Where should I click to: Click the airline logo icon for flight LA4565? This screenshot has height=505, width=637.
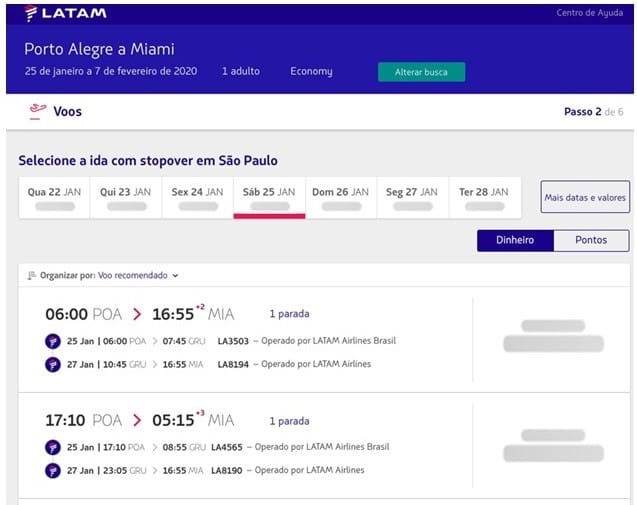(53, 447)
